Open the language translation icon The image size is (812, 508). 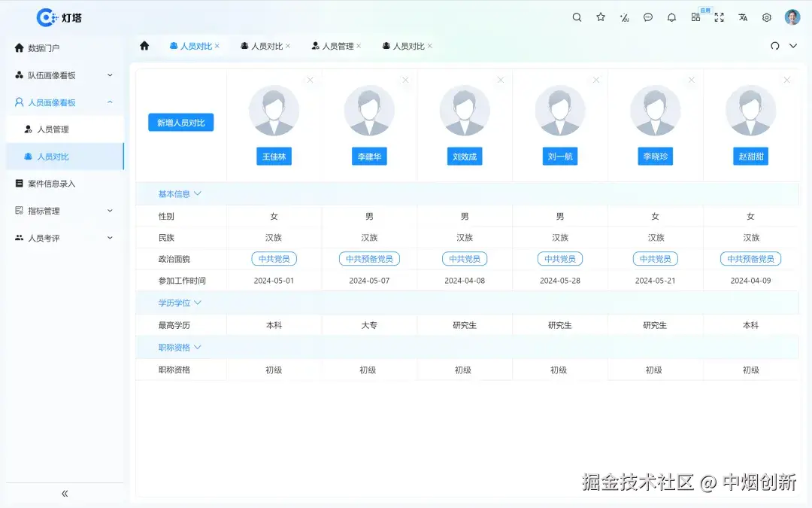pos(743,17)
